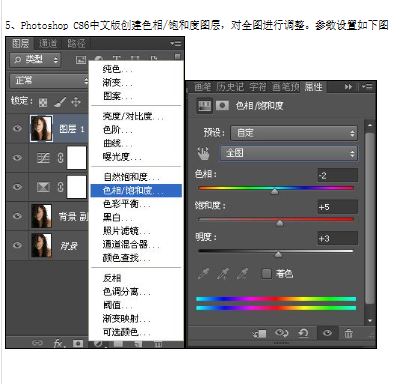
Task: Select the 图层 1 layer thumbnail
Action: (x=41, y=128)
